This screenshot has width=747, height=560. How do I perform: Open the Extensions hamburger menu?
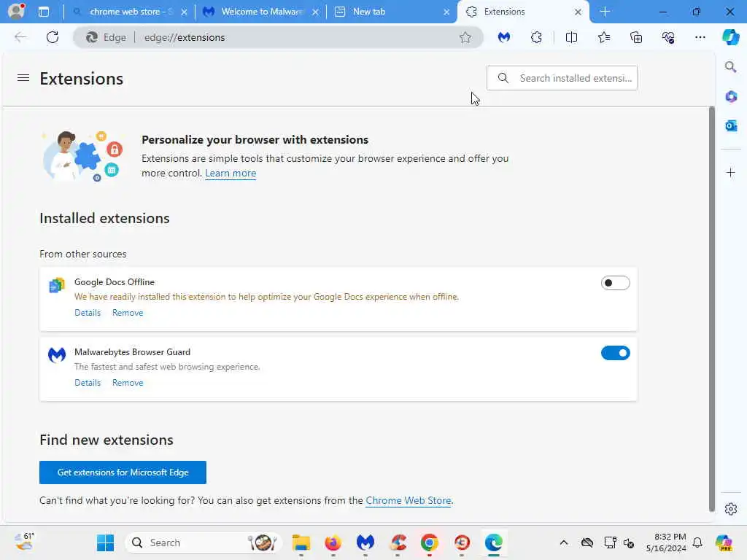(23, 77)
